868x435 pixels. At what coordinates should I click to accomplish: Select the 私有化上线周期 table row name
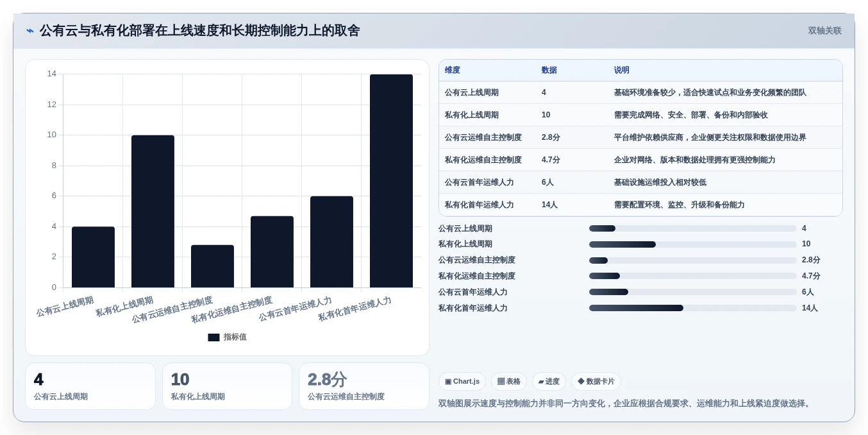[472, 115]
